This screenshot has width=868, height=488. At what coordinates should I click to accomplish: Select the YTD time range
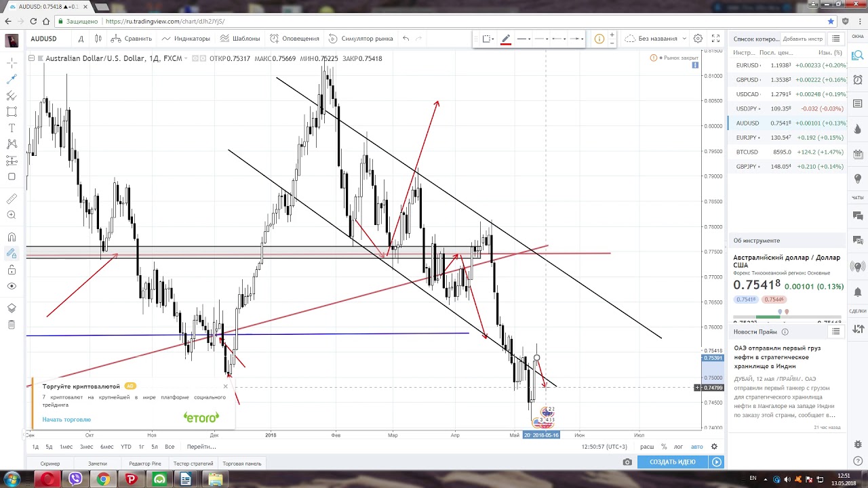click(x=126, y=447)
